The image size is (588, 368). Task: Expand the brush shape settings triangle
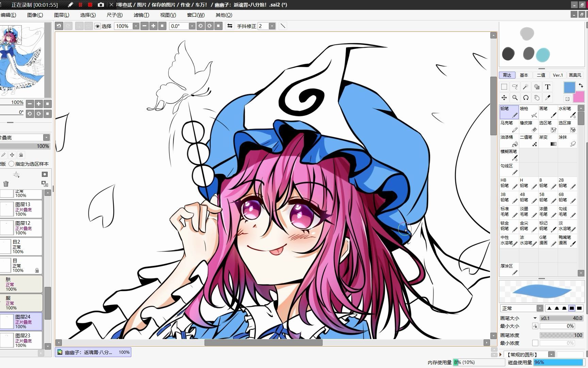[501, 354]
